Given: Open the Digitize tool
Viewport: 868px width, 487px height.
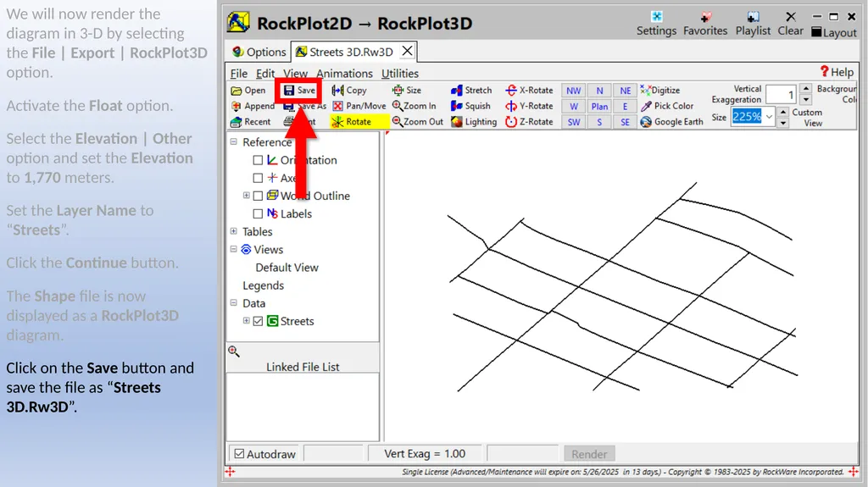Looking at the screenshot, I should click(659, 91).
